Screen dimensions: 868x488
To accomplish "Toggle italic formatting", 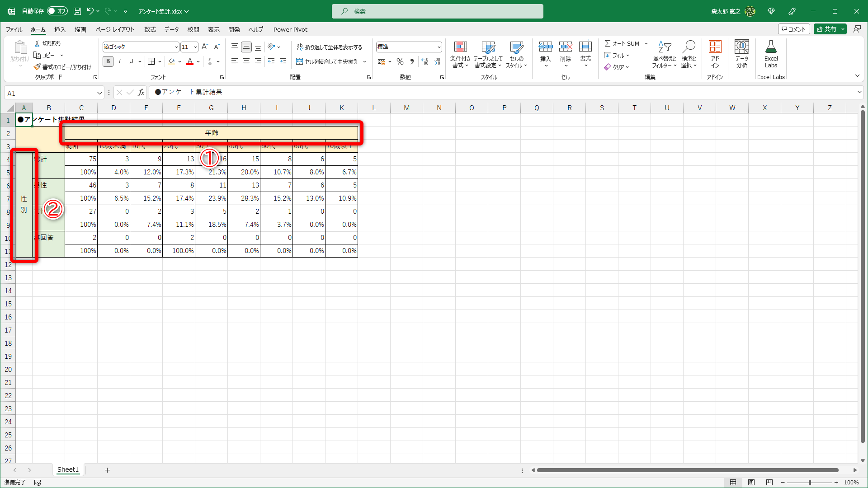I will 120,61.
